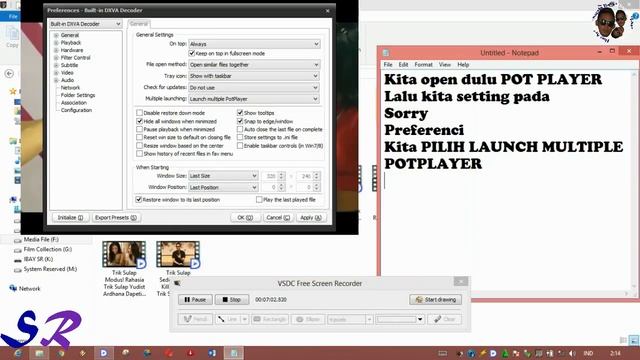The width and height of the screenshot is (640, 360).
Task: Open Notepad Edit menu
Action: 403,64
